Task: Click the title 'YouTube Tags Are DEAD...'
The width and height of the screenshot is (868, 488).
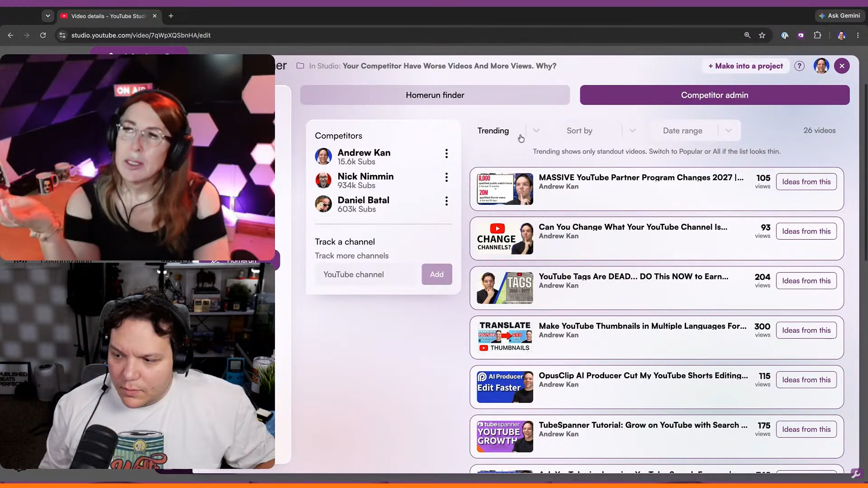Action: pos(633,276)
